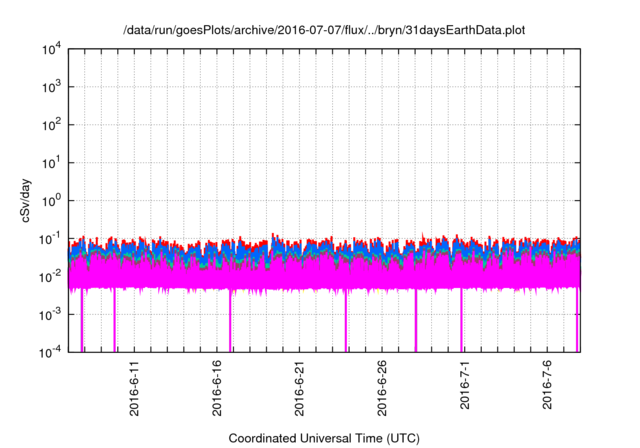
Task: Click the 2016-7-1 date tick label
Action: click(465, 385)
